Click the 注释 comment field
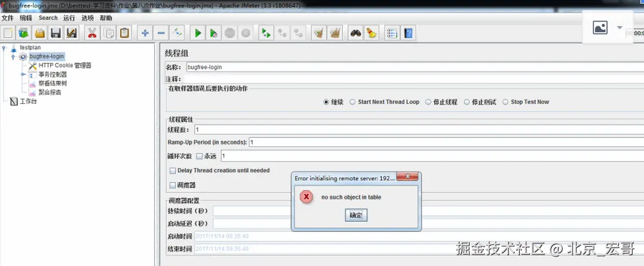This screenshot has width=644, height=266. 415,79
